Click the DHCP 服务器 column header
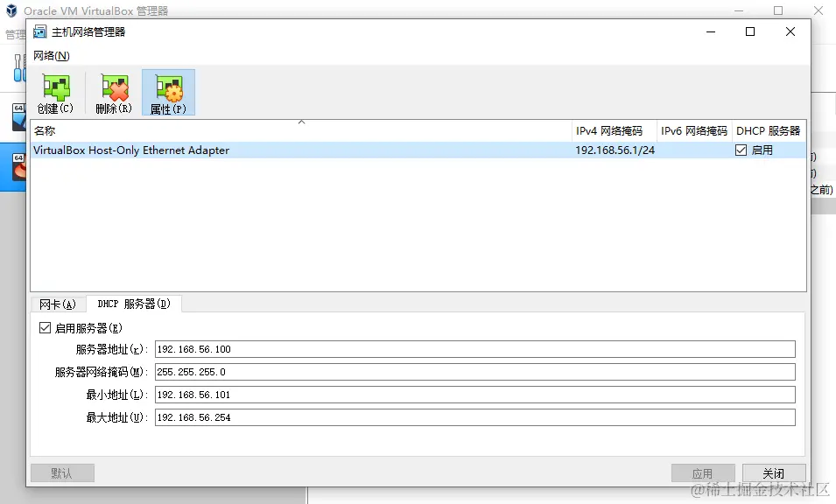836x504 pixels. click(769, 131)
